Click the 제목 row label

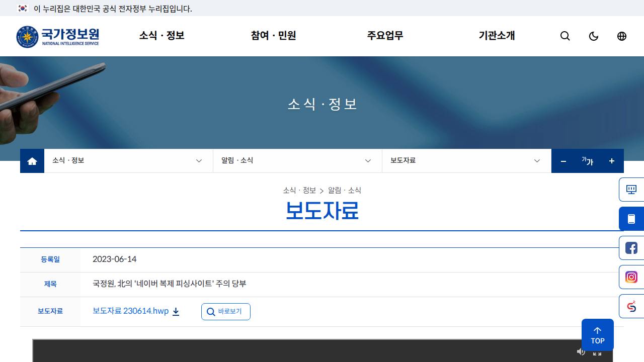50,284
